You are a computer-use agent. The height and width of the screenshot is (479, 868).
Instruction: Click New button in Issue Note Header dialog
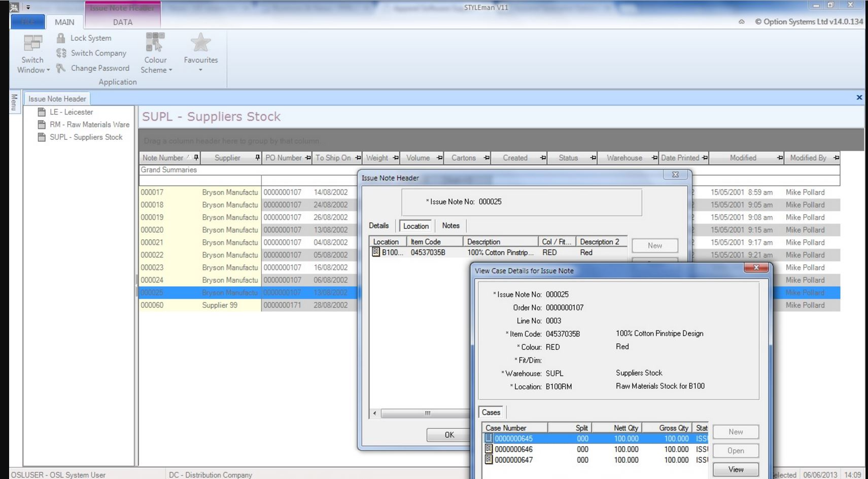655,245
